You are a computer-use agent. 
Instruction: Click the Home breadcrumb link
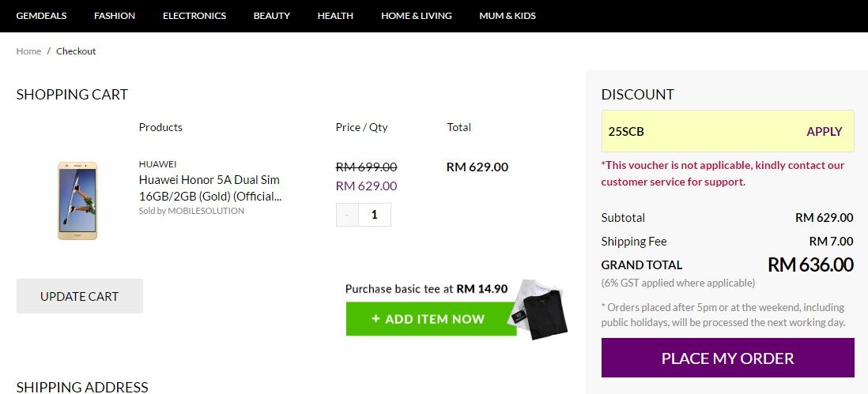(x=28, y=51)
